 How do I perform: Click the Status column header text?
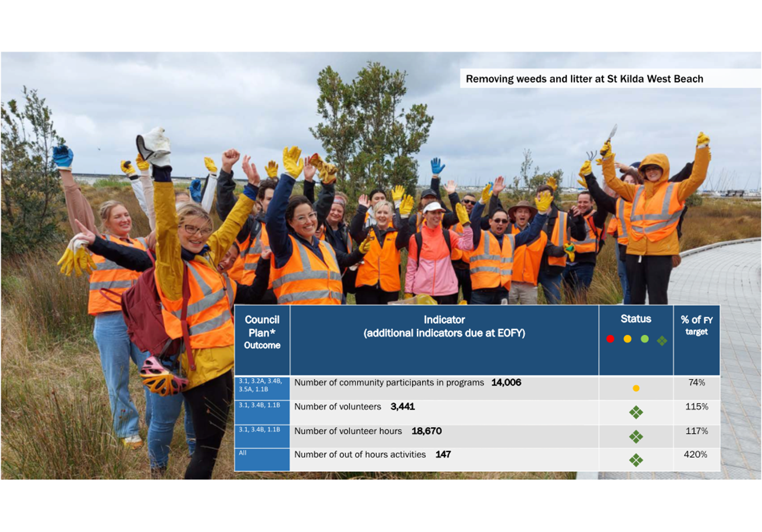pyautogui.click(x=635, y=319)
